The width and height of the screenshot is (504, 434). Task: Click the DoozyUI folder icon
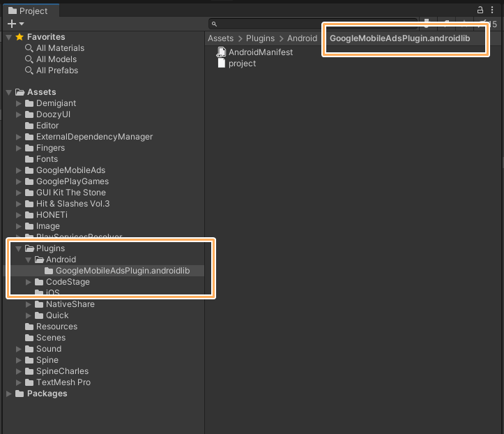(x=29, y=114)
